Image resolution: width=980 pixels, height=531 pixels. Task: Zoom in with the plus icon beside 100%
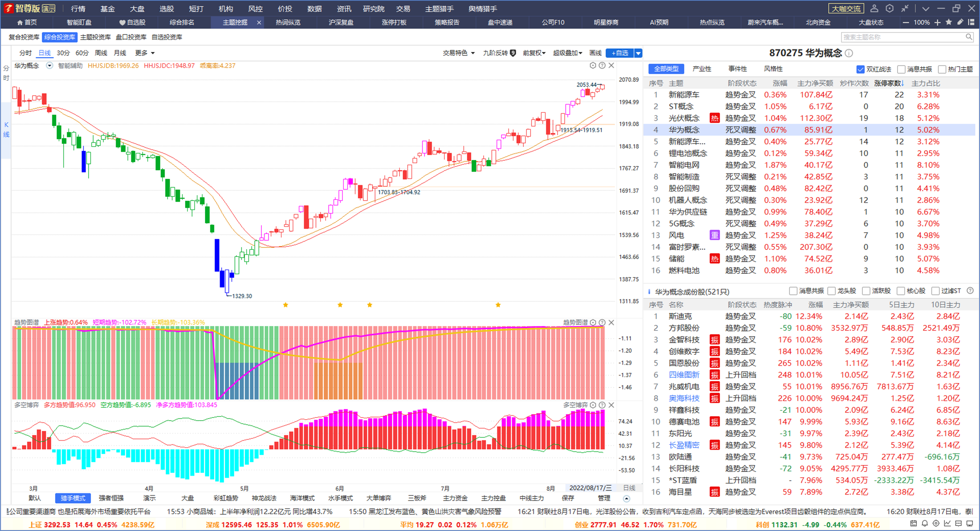[x=938, y=22]
